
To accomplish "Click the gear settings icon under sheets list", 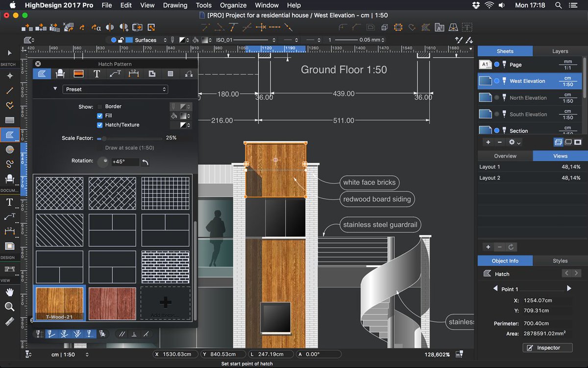I will tap(514, 142).
